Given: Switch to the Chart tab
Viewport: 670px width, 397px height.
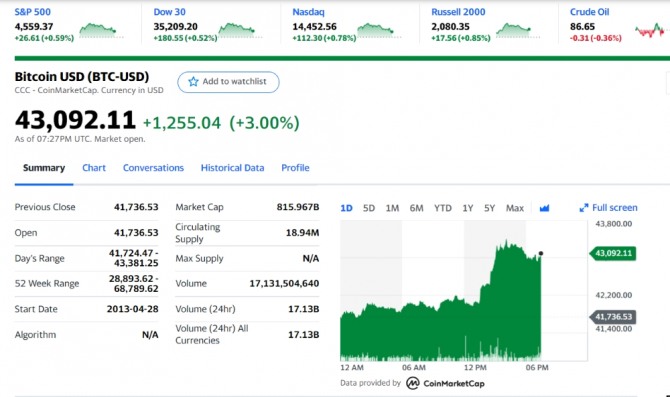Looking at the screenshot, I should pos(94,168).
